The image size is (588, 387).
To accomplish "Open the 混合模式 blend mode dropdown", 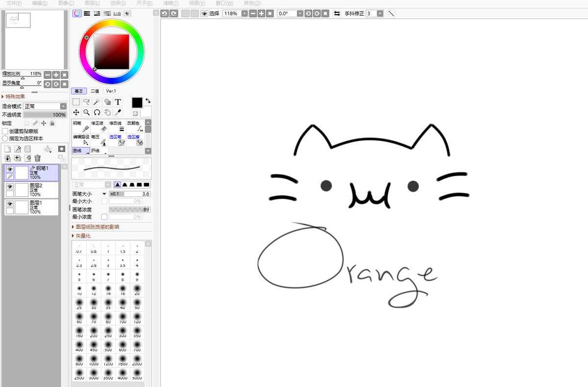I will tap(45, 106).
